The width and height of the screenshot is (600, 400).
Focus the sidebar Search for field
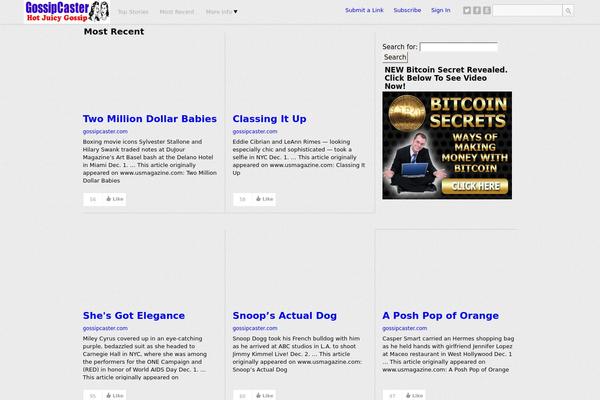[459, 47]
